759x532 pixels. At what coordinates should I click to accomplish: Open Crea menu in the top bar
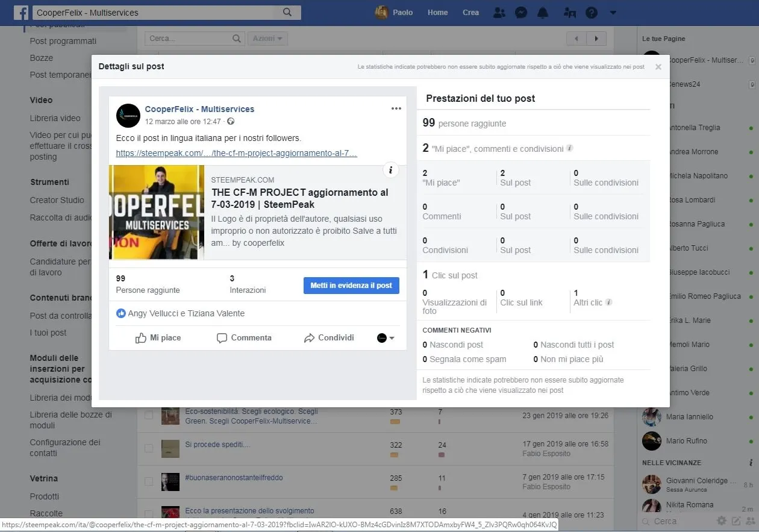click(470, 13)
